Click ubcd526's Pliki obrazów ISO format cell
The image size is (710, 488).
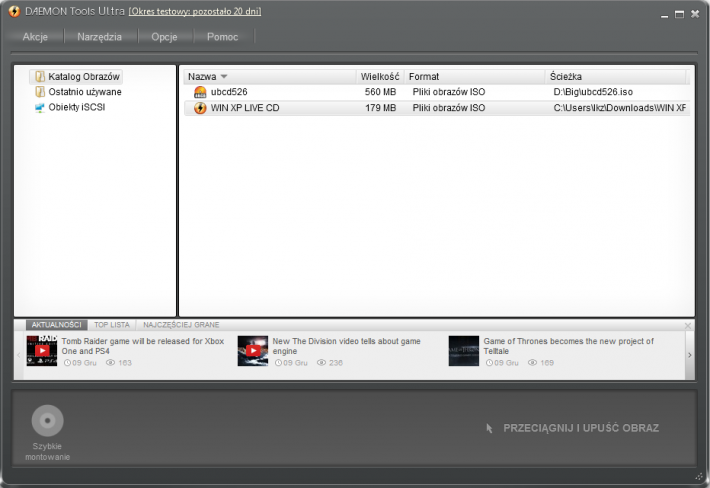point(449,92)
